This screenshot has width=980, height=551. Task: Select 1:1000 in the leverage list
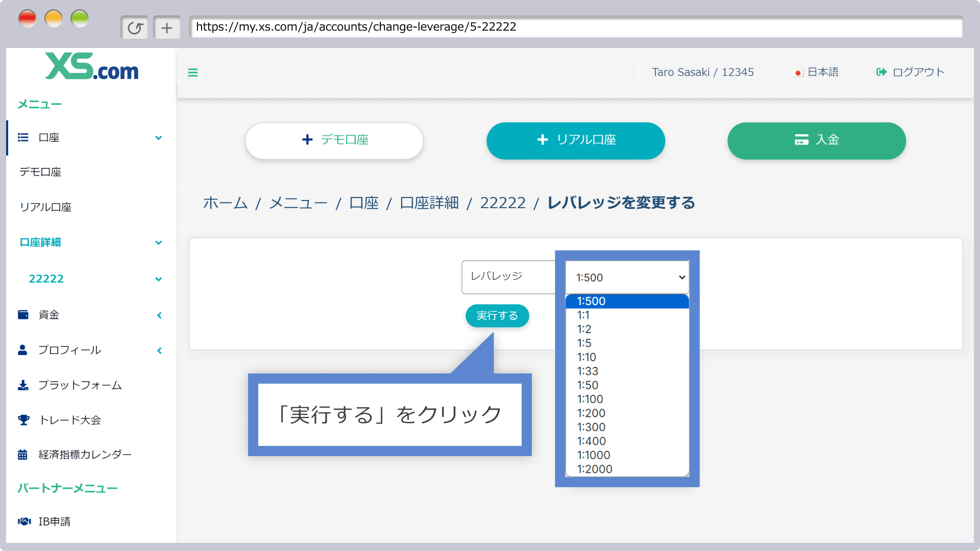(x=627, y=455)
